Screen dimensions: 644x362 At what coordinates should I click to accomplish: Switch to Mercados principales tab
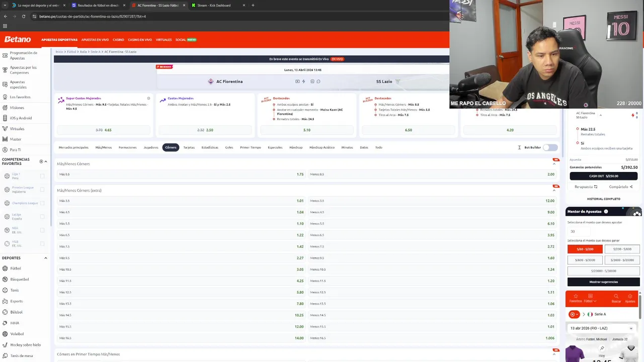pos(73,147)
